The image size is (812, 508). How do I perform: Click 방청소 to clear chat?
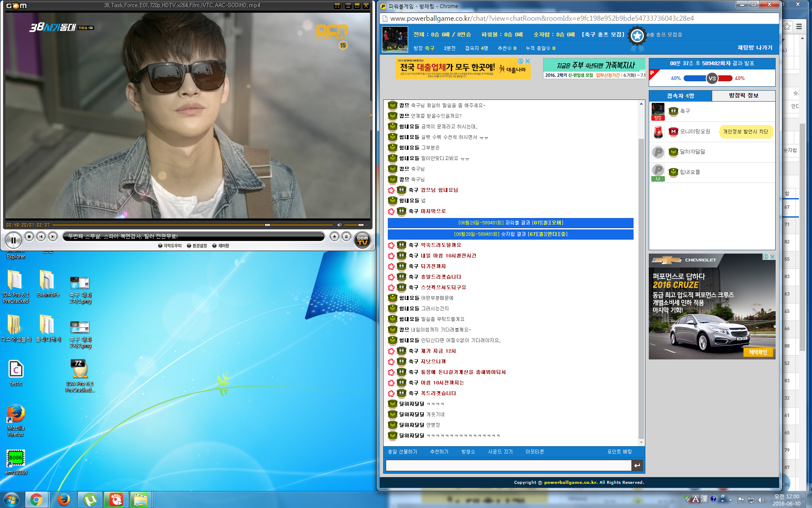pos(468,452)
